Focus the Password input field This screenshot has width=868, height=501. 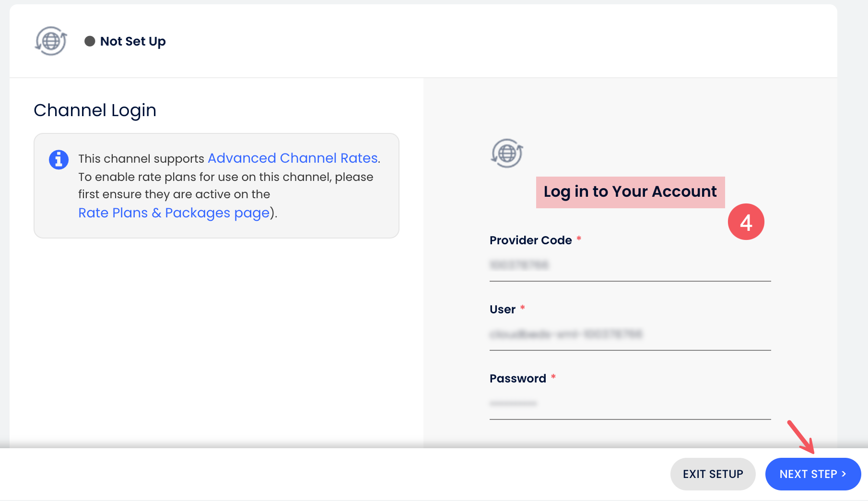click(x=630, y=403)
